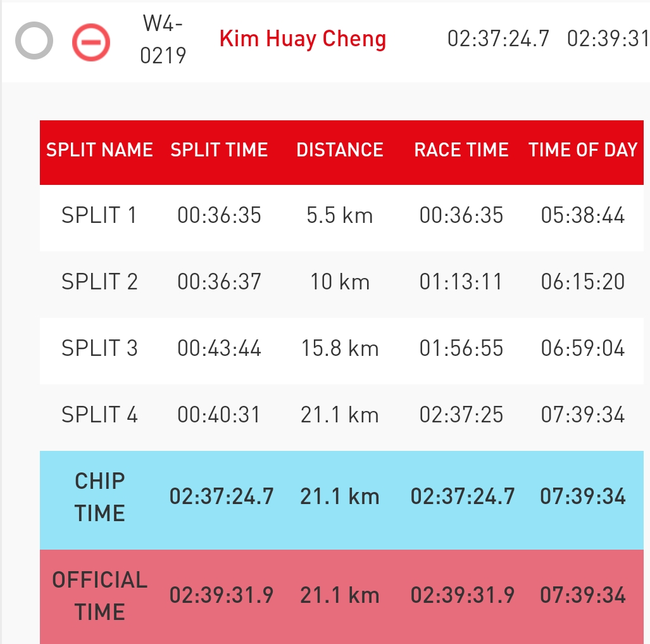The height and width of the screenshot is (644, 650).
Task: Select the grey circle radio button
Action: [x=34, y=41]
